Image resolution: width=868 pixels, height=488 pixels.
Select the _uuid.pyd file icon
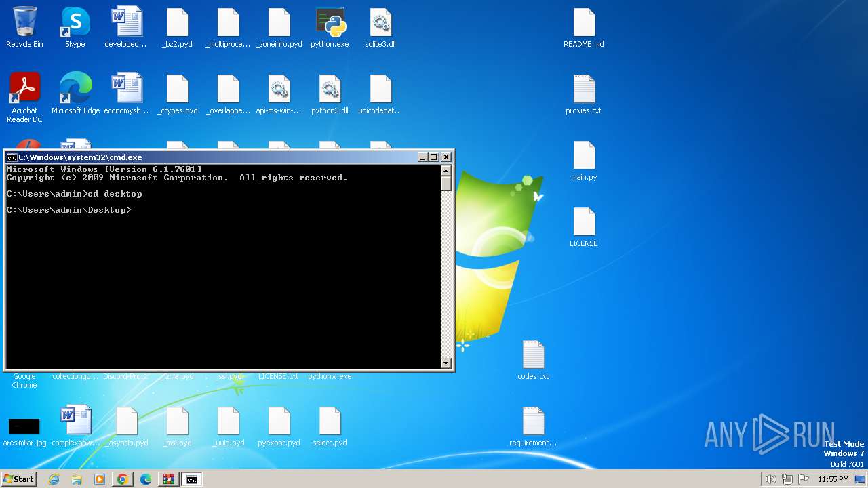point(228,426)
